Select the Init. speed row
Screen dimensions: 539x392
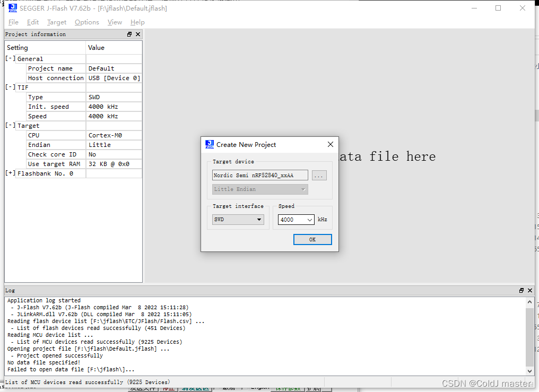tap(84, 107)
